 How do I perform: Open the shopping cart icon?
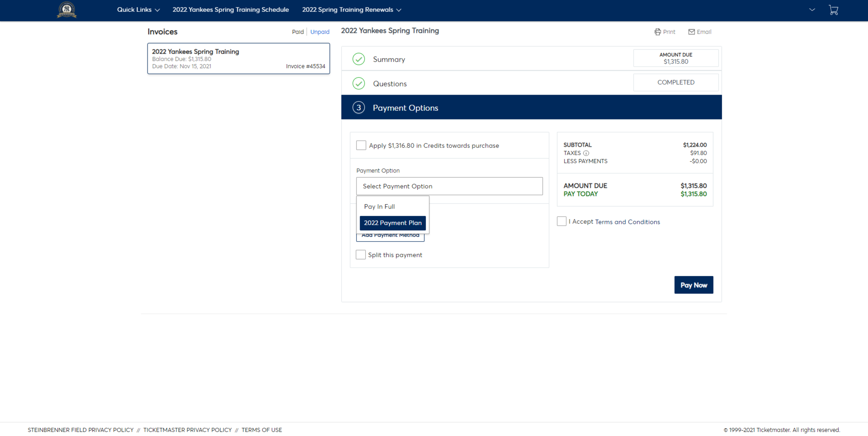tap(833, 10)
